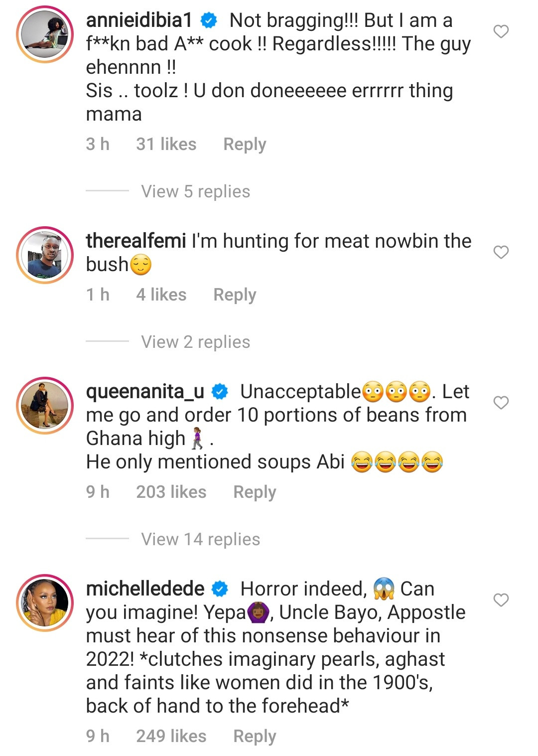Image resolution: width=538 pixels, height=756 pixels.
Task: Reply to annieidibia1's comment
Action: coord(245,145)
